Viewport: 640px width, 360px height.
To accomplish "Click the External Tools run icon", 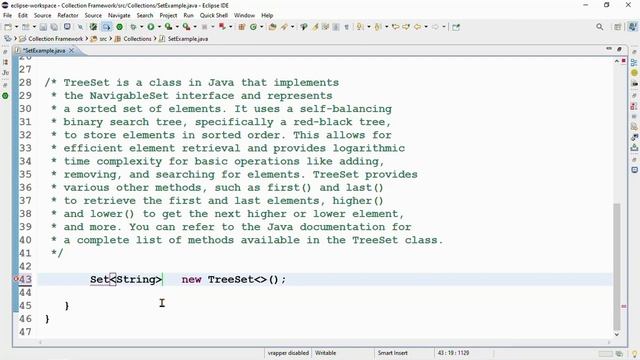I will click(x=186, y=27).
